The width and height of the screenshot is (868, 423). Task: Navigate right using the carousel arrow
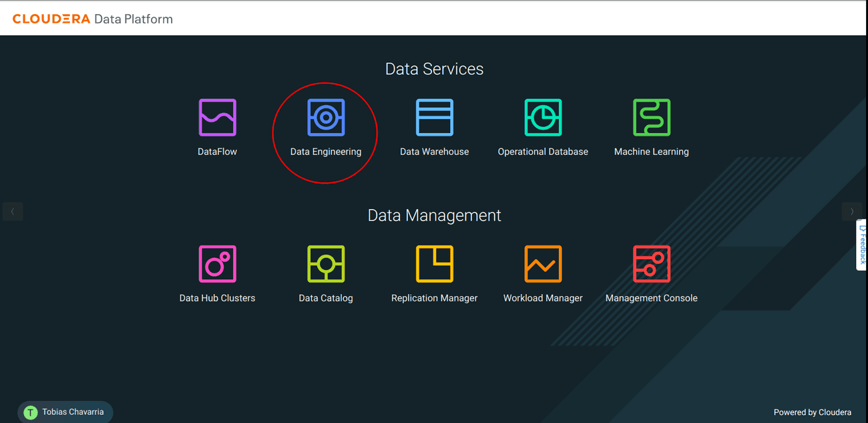(x=852, y=211)
